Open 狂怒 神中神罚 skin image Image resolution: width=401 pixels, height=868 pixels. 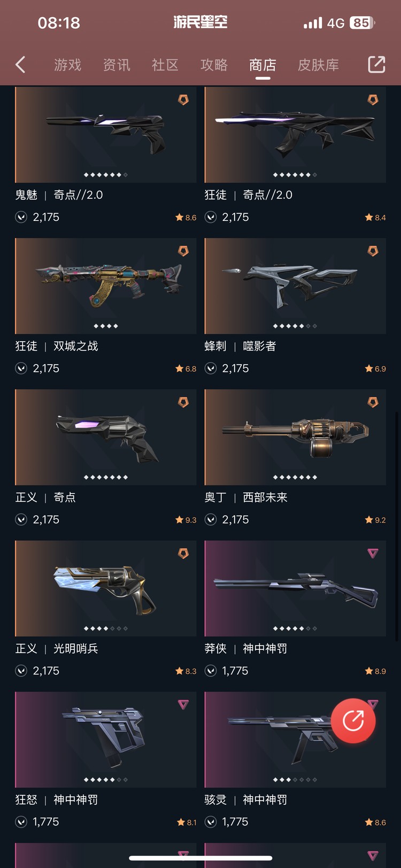click(x=106, y=740)
